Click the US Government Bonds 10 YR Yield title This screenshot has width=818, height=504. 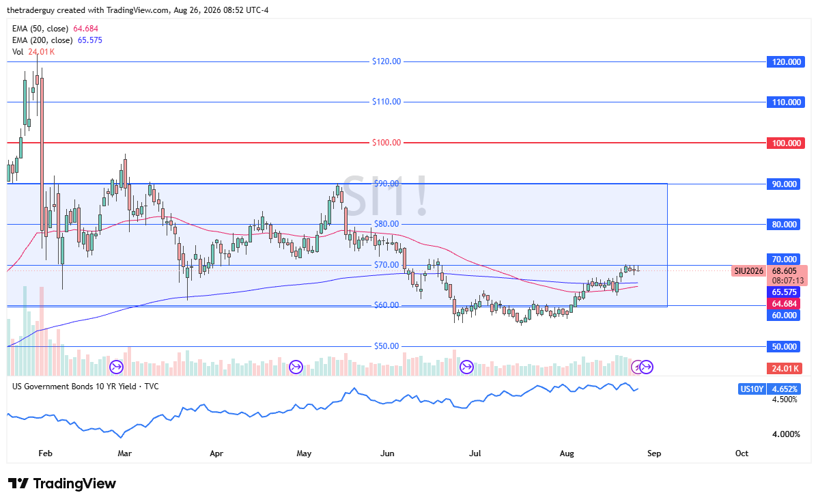click(x=85, y=387)
